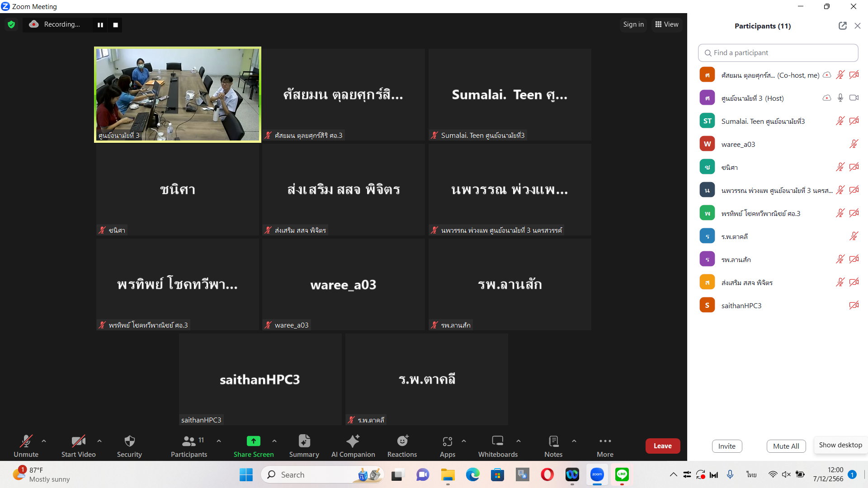Screen dimensions: 868x488
Task: Stop the recording
Action: [116, 25]
